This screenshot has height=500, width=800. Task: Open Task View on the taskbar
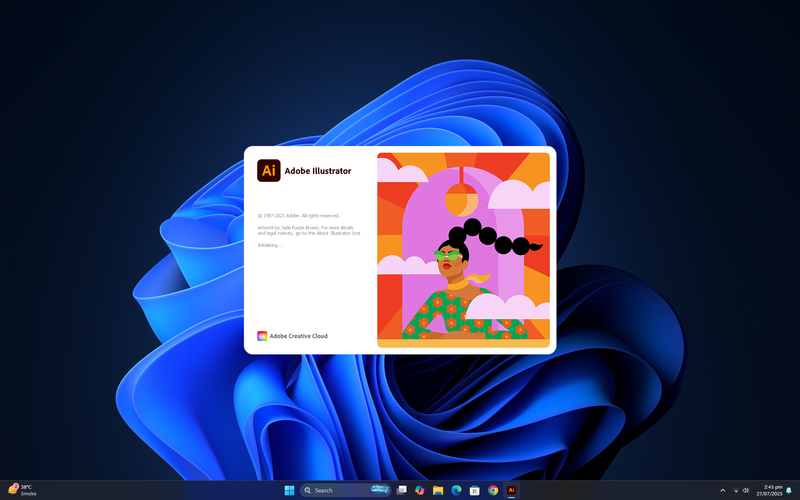pos(402,490)
